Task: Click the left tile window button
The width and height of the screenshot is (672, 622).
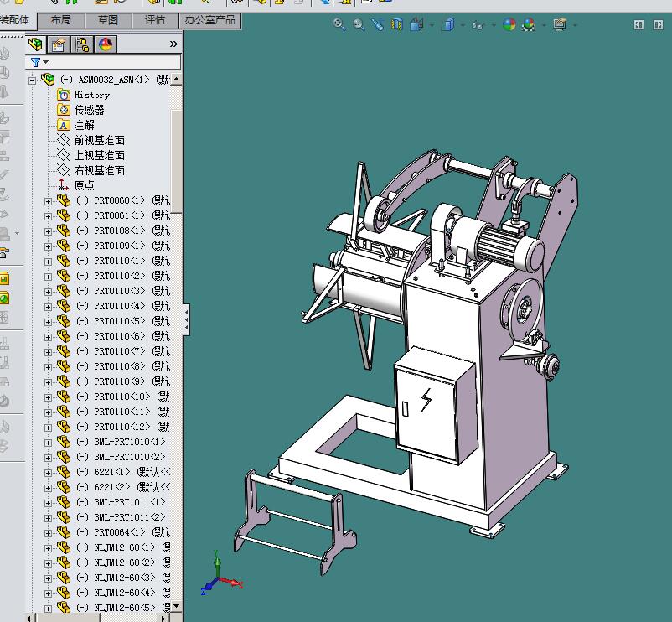Action: 638,25
